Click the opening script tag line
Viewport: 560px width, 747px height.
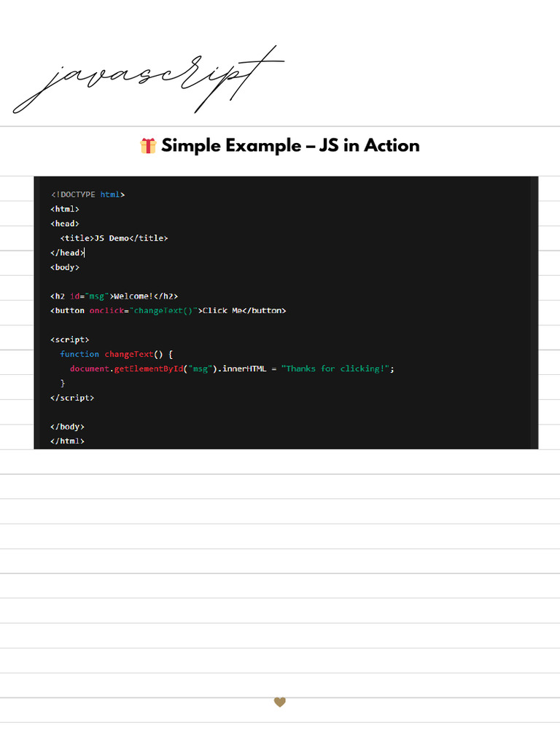[70, 340]
